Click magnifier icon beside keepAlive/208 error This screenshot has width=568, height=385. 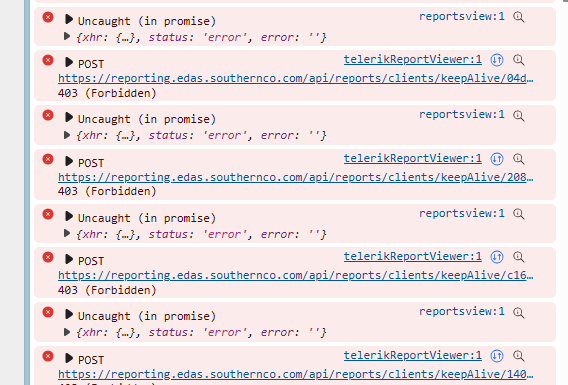pos(518,159)
